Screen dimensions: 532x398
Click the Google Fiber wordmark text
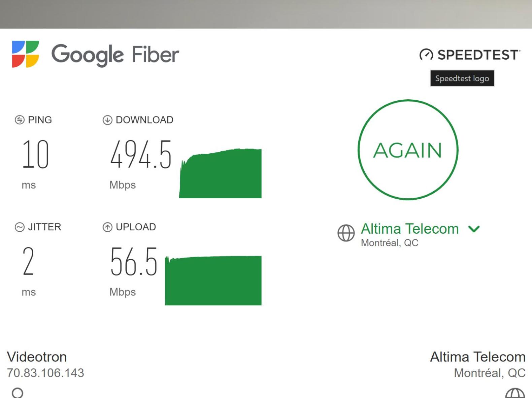pyautogui.click(x=115, y=55)
